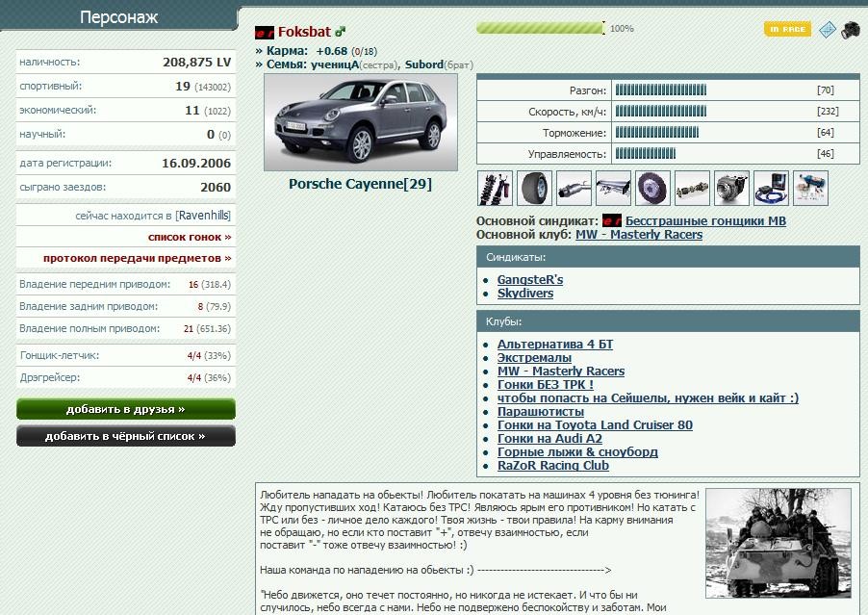
Task: Open the Парашютисты club link
Action: (x=540, y=412)
